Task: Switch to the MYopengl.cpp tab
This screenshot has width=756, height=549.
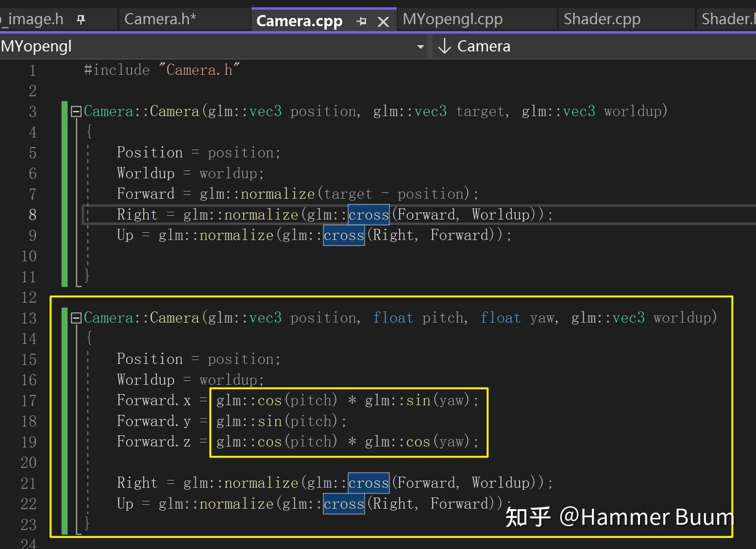Action: 453,18
